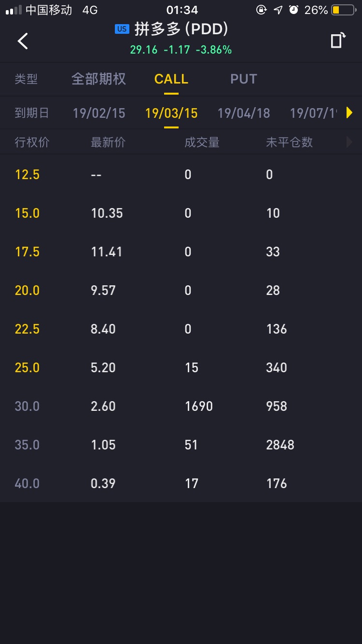The width and height of the screenshot is (362, 644).
Task: Tap the orientation lock status icon
Action: [261, 10]
